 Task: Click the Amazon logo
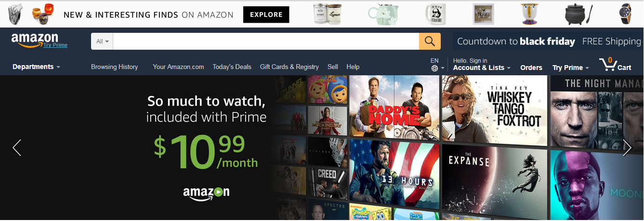35,40
